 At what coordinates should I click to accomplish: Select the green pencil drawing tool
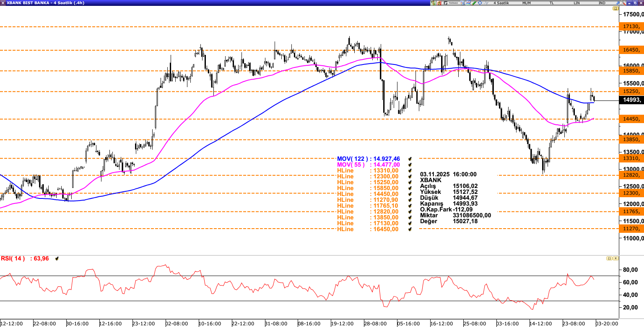pos(474,3)
